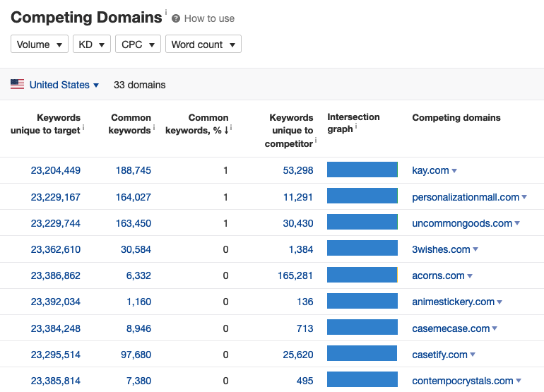Screen dimensions: 544x392
Task: Expand dropdown arrow next to kay.com
Action: 454,171
